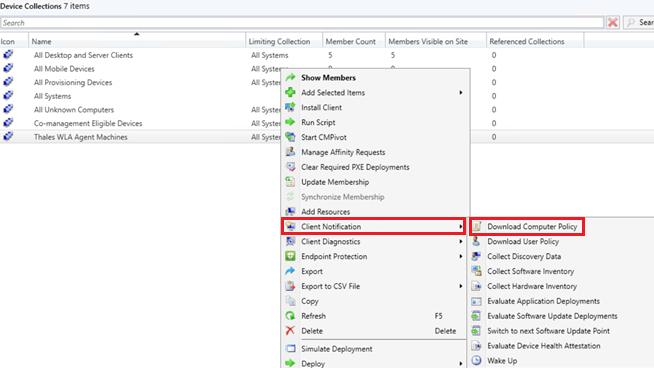Click the Update Membership icon

point(290,182)
